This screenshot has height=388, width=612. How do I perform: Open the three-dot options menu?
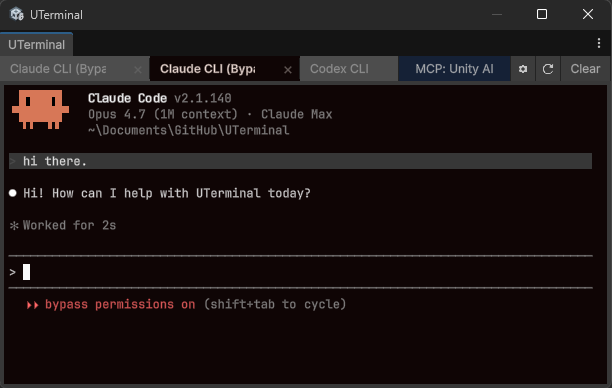pyautogui.click(x=599, y=43)
